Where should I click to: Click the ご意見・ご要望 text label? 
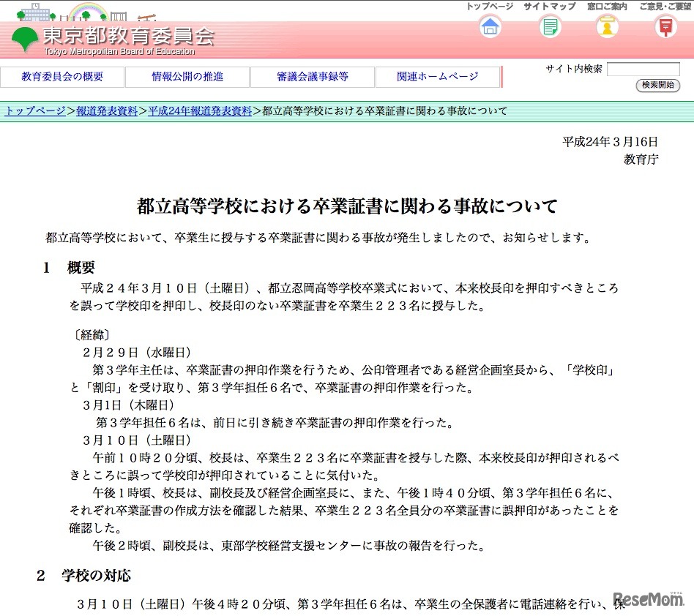(x=664, y=6)
